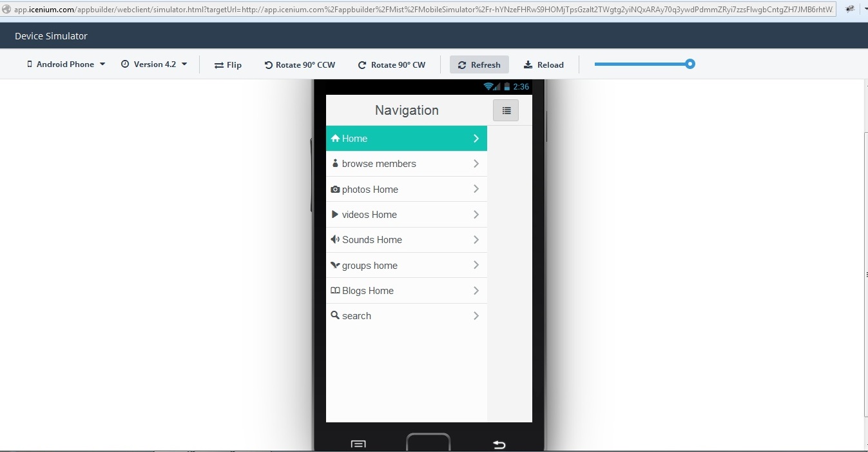The width and height of the screenshot is (868, 452).
Task: Click the chevron on Sounds Home row
Action: [476, 240]
